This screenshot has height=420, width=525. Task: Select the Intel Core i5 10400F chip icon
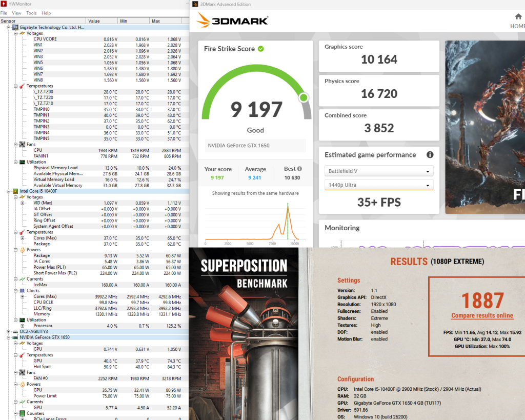coord(15,191)
